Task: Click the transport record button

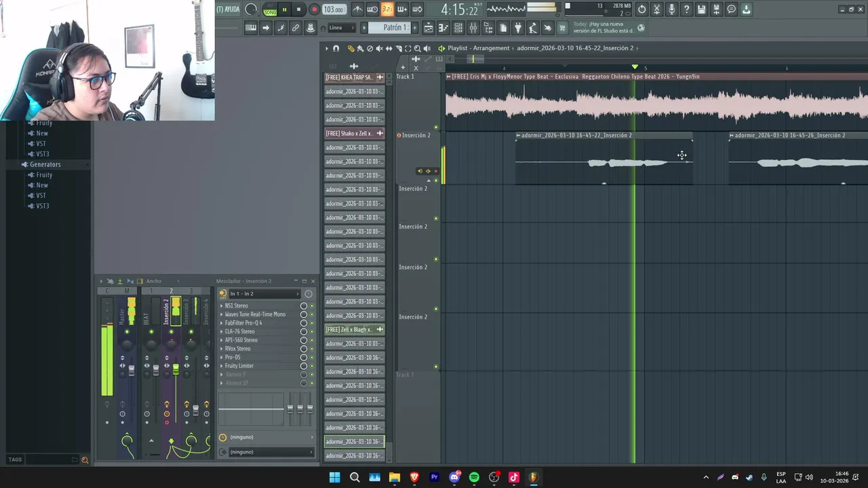Action: pos(314,9)
